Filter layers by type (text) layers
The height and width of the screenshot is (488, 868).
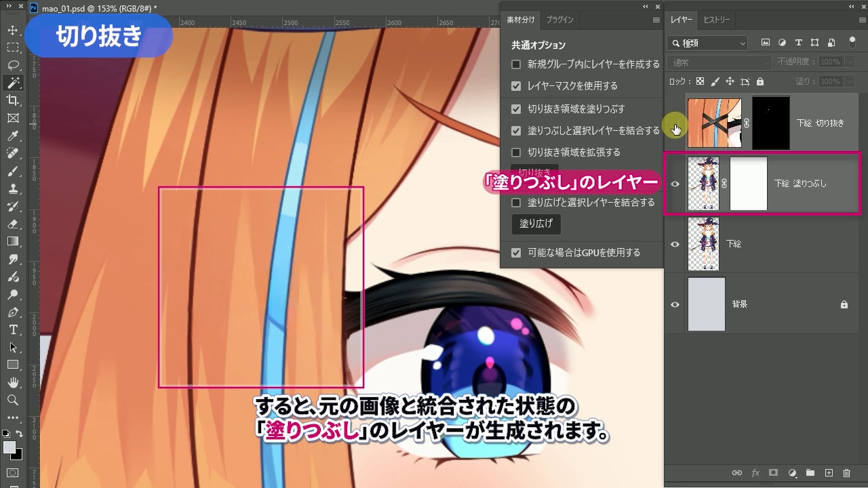[x=798, y=43]
